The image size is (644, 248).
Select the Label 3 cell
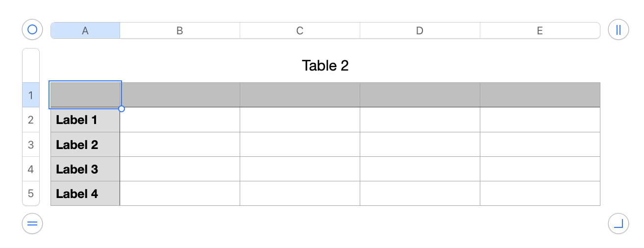tap(85, 169)
